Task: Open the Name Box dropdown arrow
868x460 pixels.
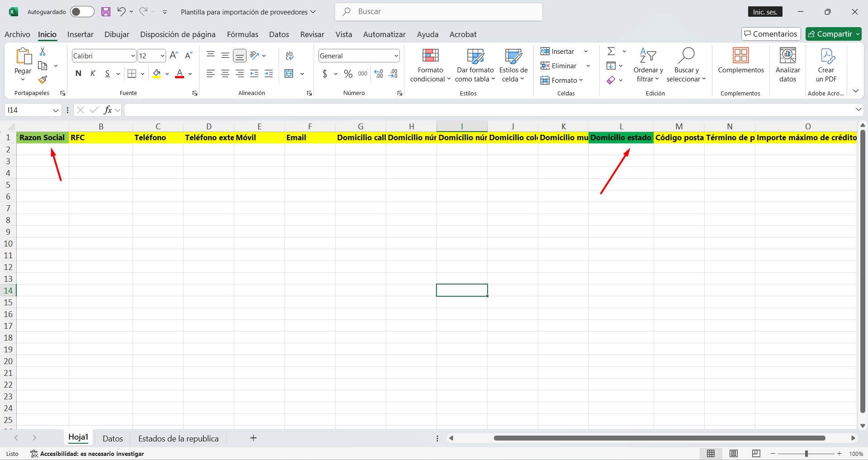Action: [x=56, y=110]
